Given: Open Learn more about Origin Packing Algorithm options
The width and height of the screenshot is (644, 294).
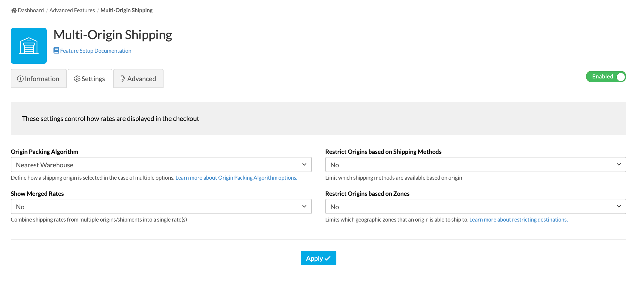Looking at the screenshot, I should (236, 178).
